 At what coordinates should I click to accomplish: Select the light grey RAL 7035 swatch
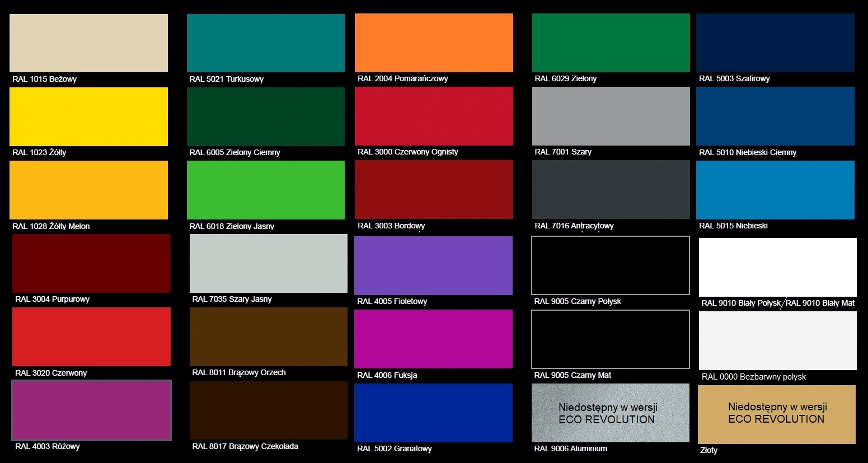click(269, 263)
